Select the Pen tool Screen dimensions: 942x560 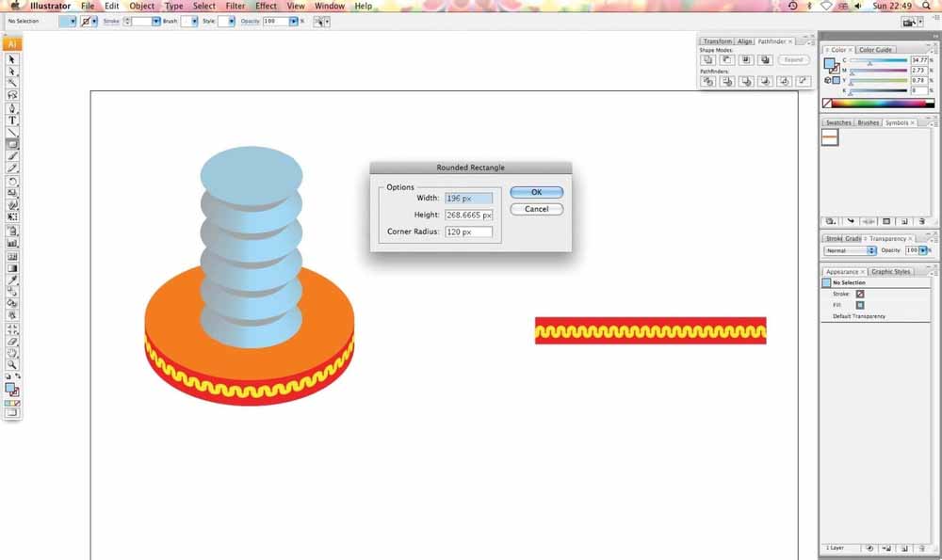[11, 108]
